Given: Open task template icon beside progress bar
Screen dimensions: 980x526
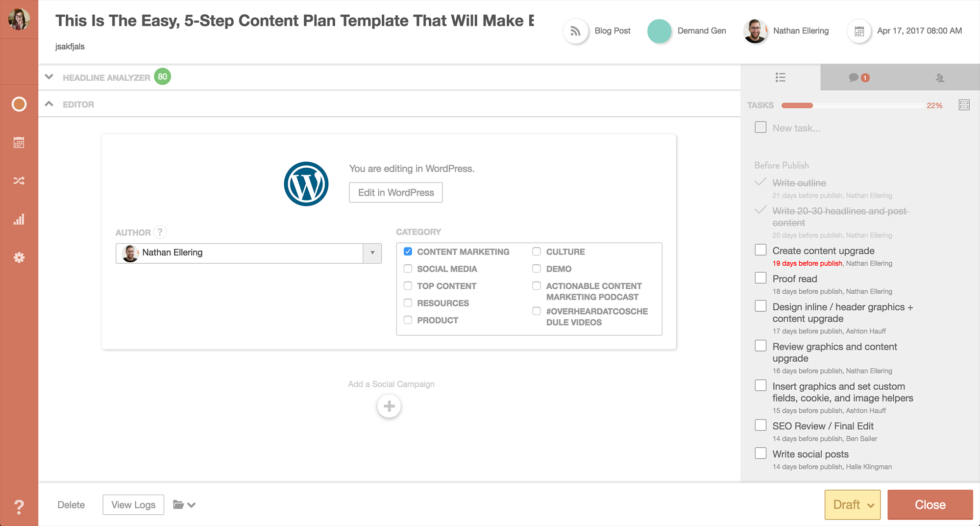Looking at the screenshot, I should coord(964,105).
